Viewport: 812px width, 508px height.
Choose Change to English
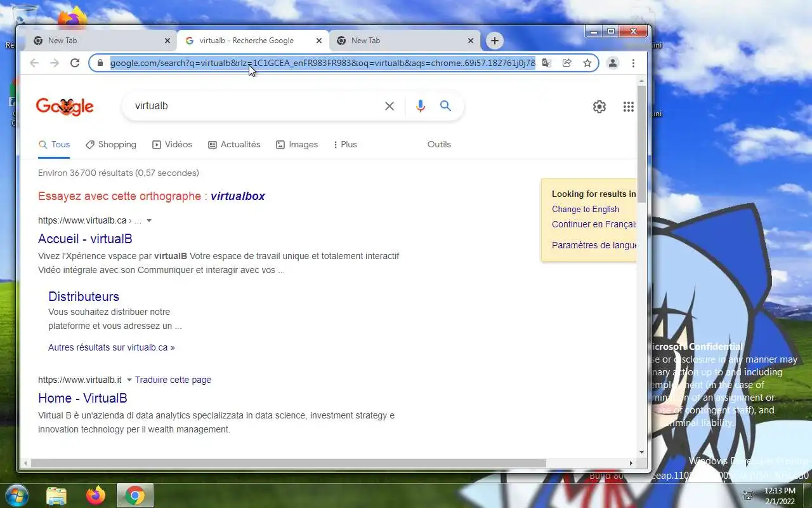(586, 210)
